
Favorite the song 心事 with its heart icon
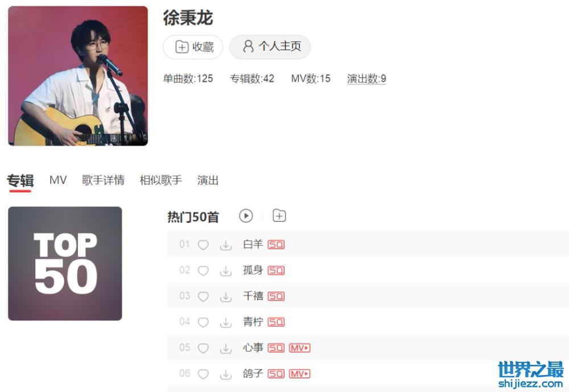point(203,348)
